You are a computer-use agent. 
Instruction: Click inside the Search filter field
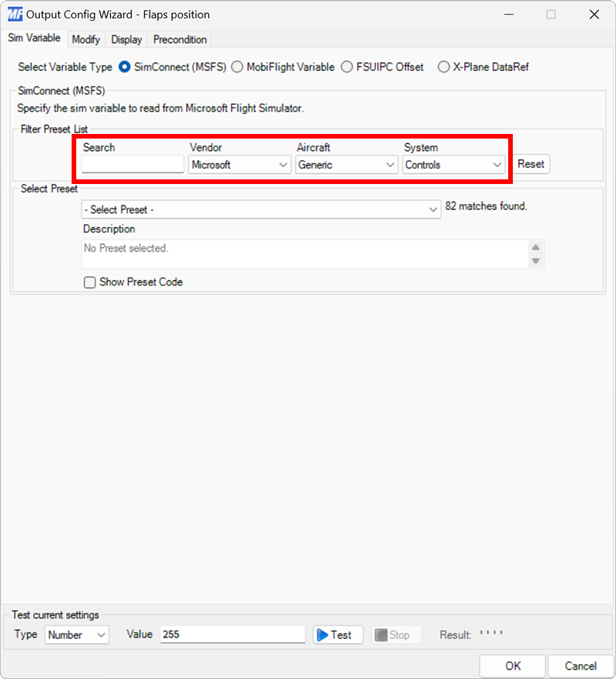pyautogui.click(x=132, y=164)
